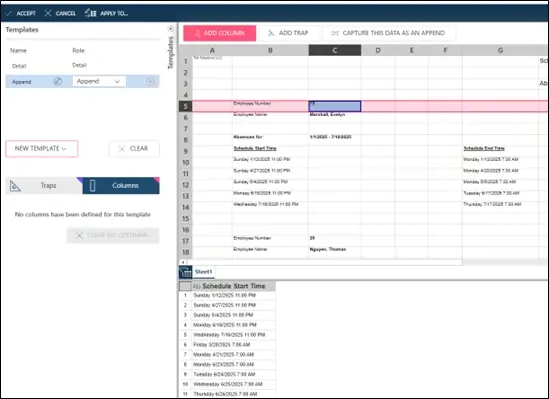Open the Apply To icon option

tap(90, 13)
